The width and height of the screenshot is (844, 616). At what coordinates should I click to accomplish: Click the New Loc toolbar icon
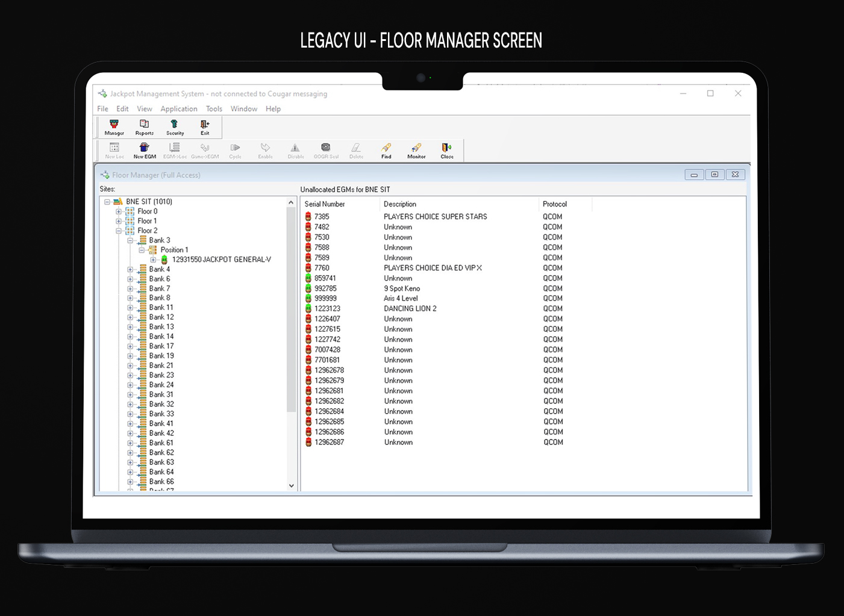point(114,151)
